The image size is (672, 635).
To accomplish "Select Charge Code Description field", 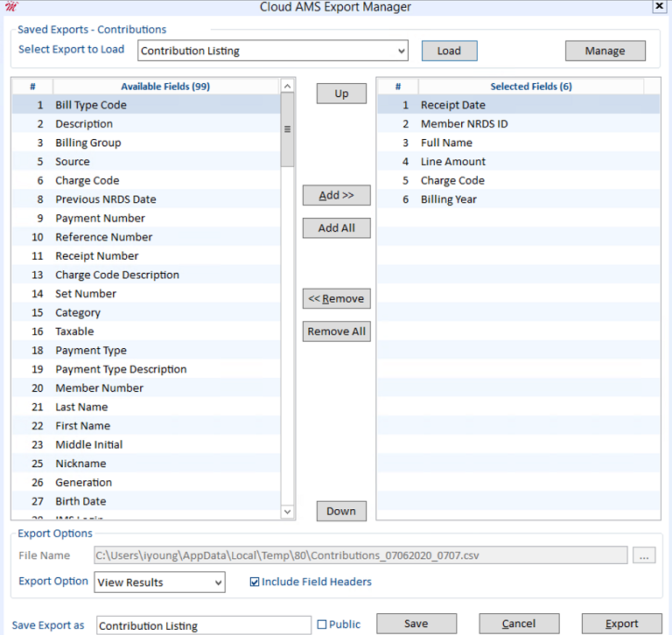I will (146, 275).
